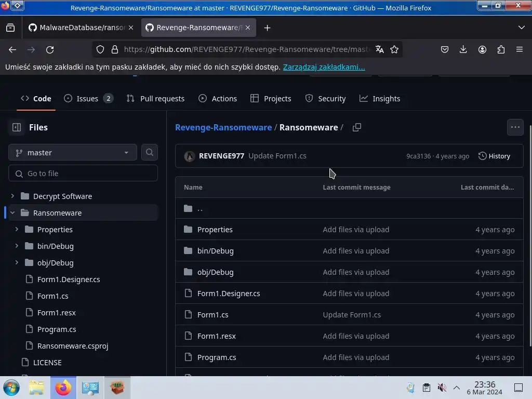Click the page vertical scrollbar
532x399 pixels.
[530, 236]
